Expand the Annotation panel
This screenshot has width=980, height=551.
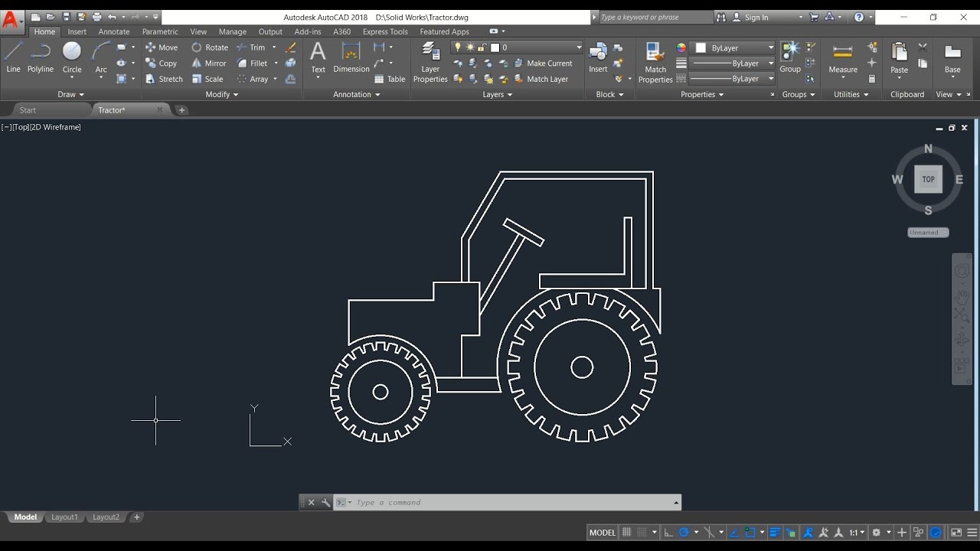pyautogui.click(x=357, y=95)
